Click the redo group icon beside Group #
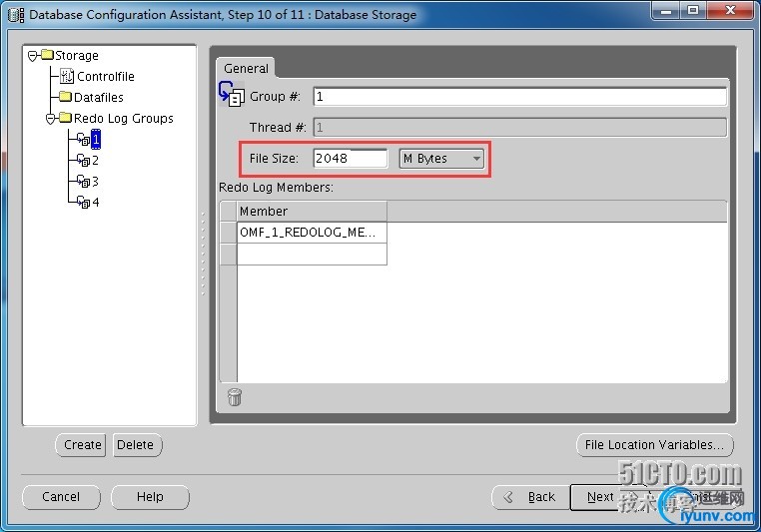Image resolution: width=761 pixels, height=532 pixels. (232, 94)
